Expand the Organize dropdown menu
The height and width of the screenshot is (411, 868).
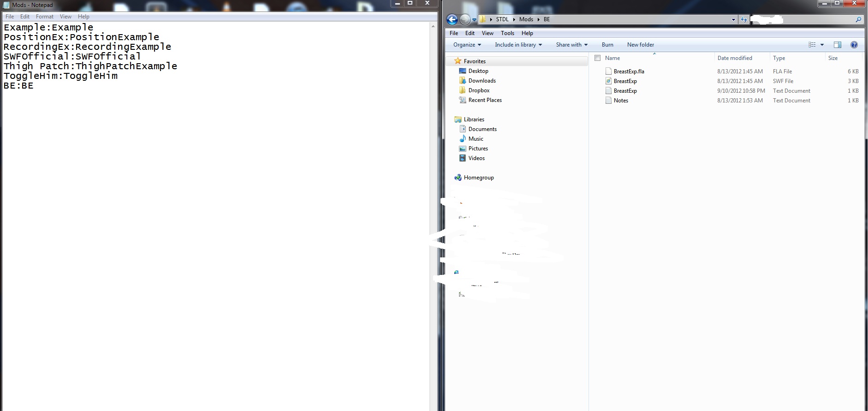467,45
